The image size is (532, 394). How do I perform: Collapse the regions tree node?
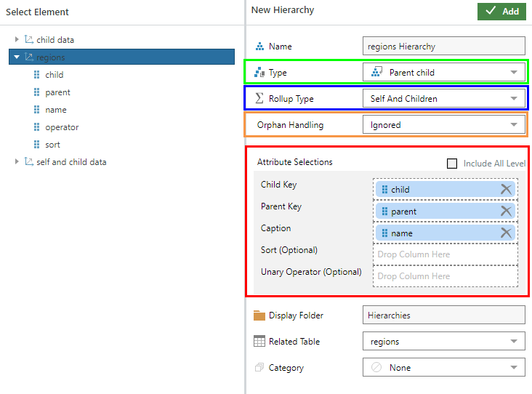tap(17, 57)
